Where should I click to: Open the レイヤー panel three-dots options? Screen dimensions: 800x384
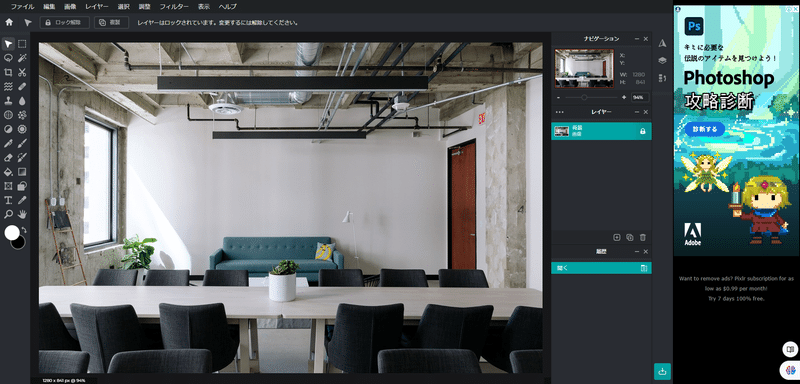[x=560, y=112]
